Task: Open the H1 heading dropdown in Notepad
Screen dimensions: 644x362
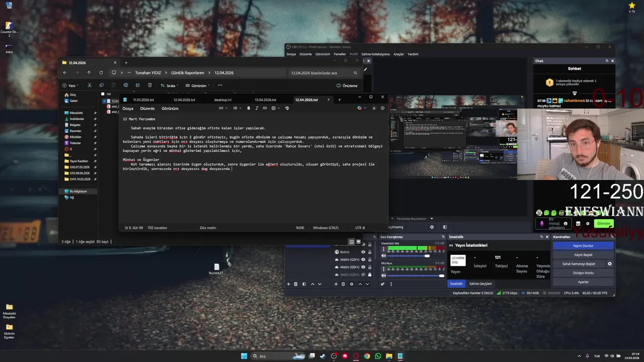Action: coord(223,108)
